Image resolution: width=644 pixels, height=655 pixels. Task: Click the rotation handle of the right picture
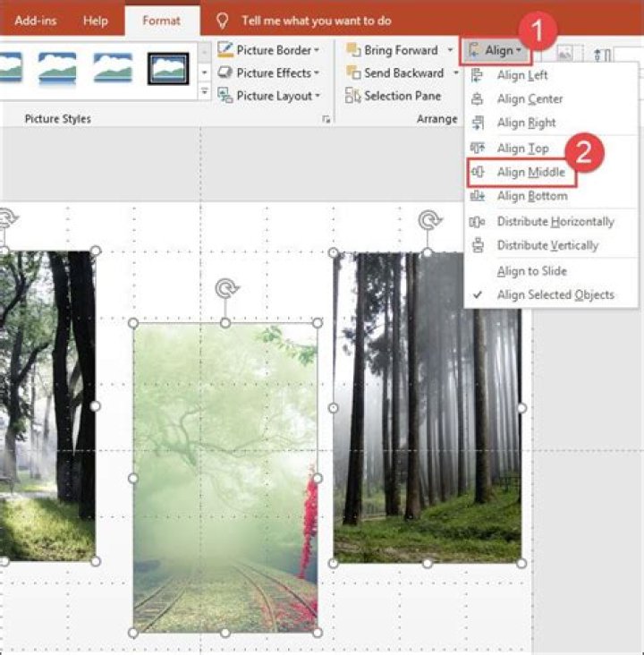click(x=429, y=220)
